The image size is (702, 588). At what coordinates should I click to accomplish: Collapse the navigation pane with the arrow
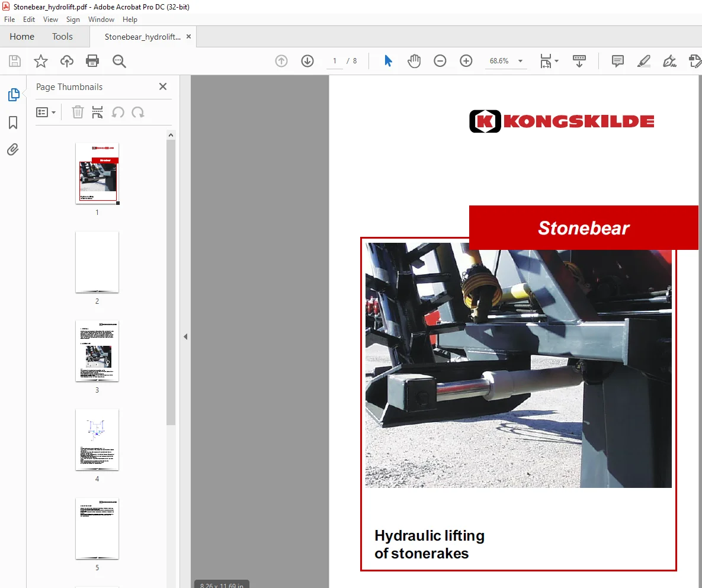point(185,336)
